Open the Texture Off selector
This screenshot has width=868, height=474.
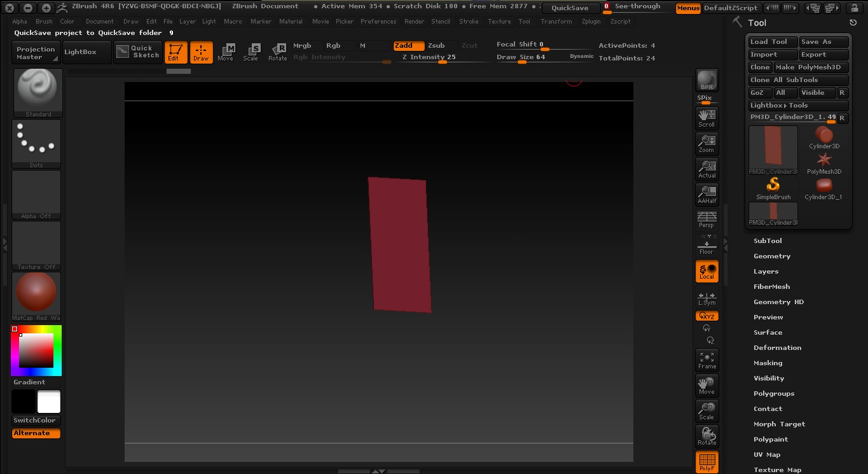point(36,246)
